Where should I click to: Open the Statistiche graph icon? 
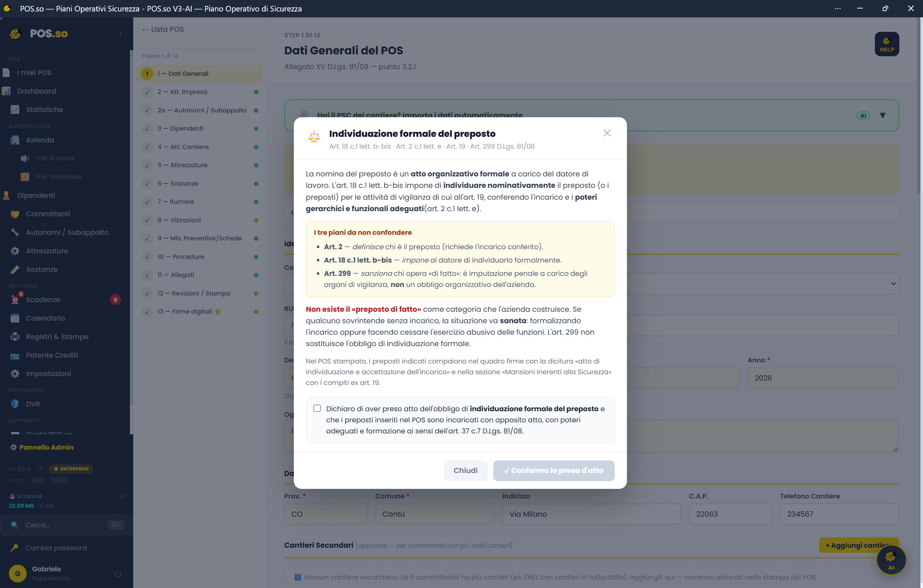(x=15, y=109)
